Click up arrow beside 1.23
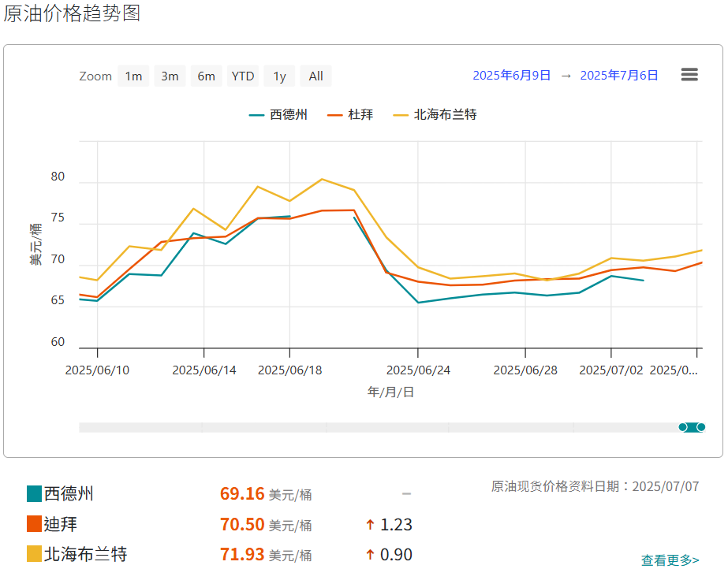The image size is (728, 569). [x=370, y=525]
